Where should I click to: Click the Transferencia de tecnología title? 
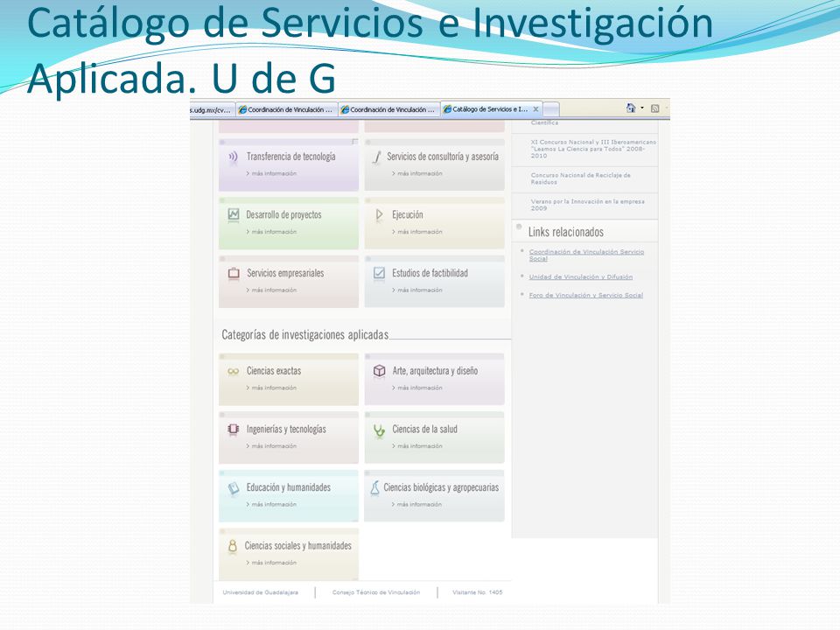click(x=290, y=157)
